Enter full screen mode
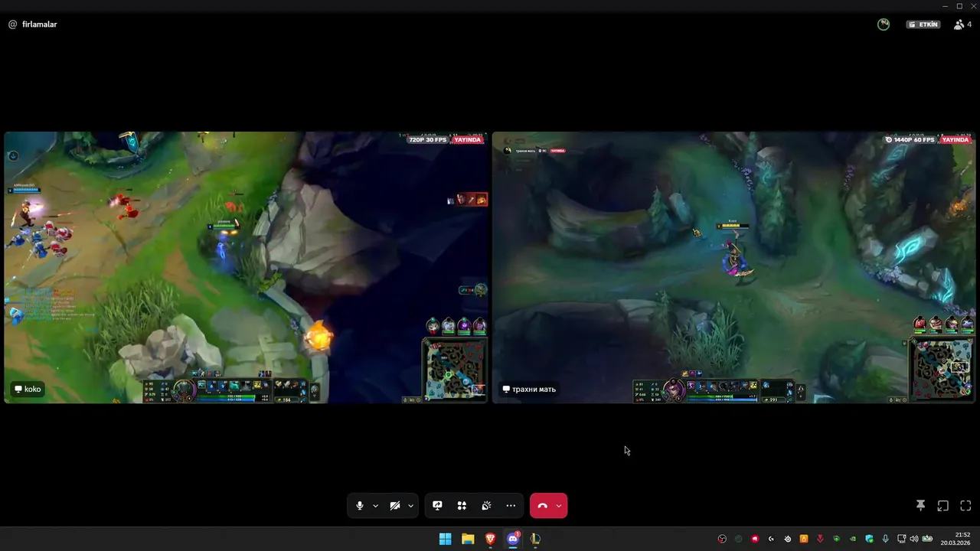Viewport: 980px width, 551px height. click(x=965, y=506)
